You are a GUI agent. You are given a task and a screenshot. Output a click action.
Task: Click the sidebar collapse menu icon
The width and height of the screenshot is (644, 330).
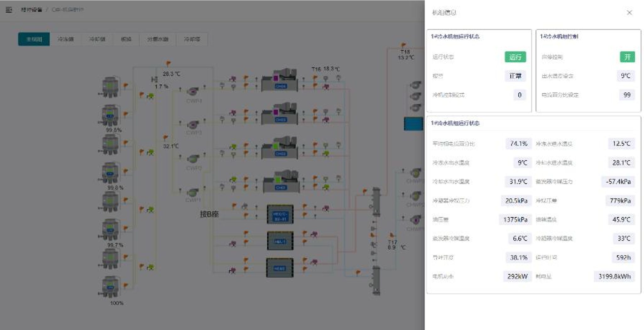9,10
